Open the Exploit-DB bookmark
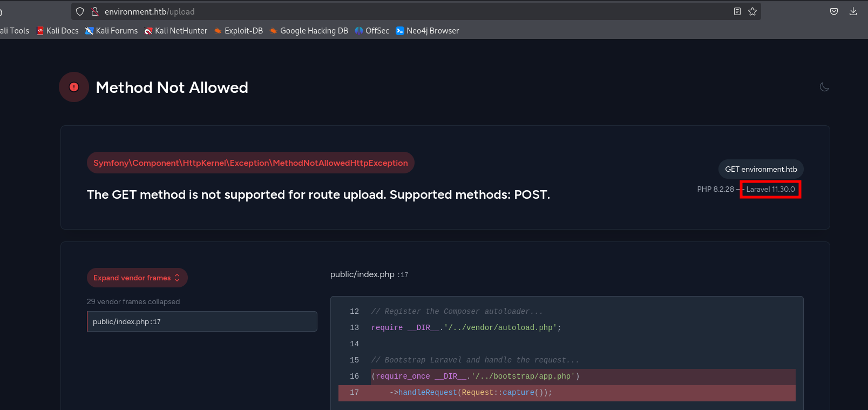Viewport: 868px width, 410px height. click(239, 31)
